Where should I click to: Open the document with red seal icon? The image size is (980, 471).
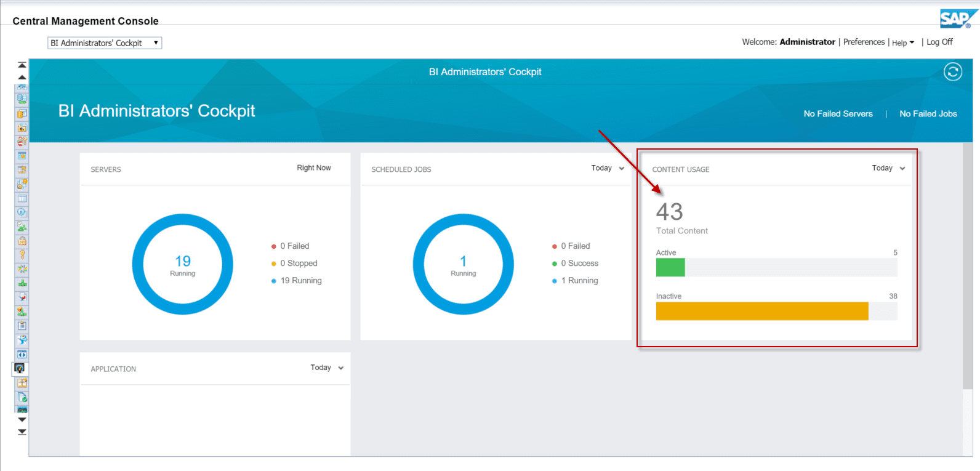tap(22, 297)
